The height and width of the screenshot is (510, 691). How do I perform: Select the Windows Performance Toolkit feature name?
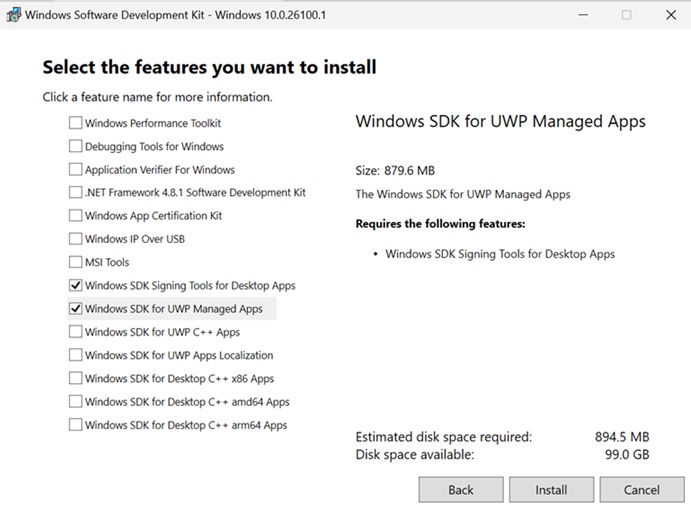(x=153, y=123)
